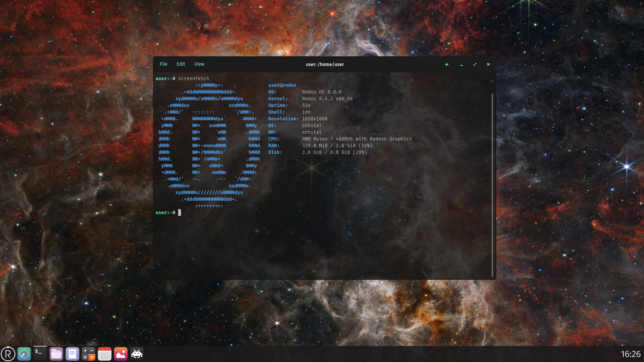
Task: Launch the image viewer icon
Action: click(x=121, y=354)
